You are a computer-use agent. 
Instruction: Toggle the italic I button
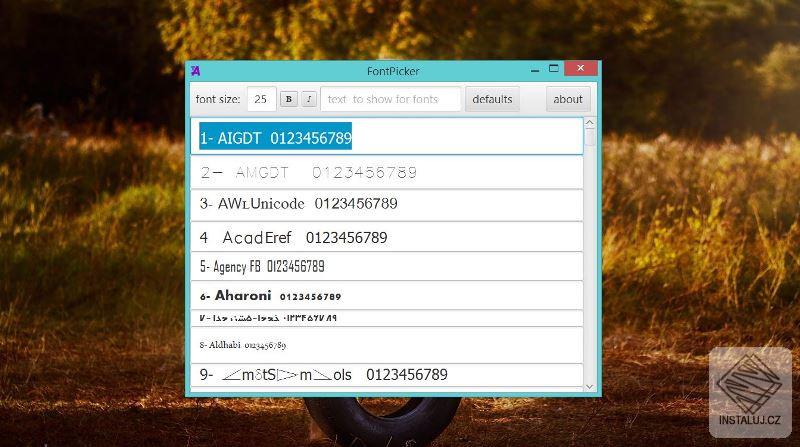coord(309,99)
